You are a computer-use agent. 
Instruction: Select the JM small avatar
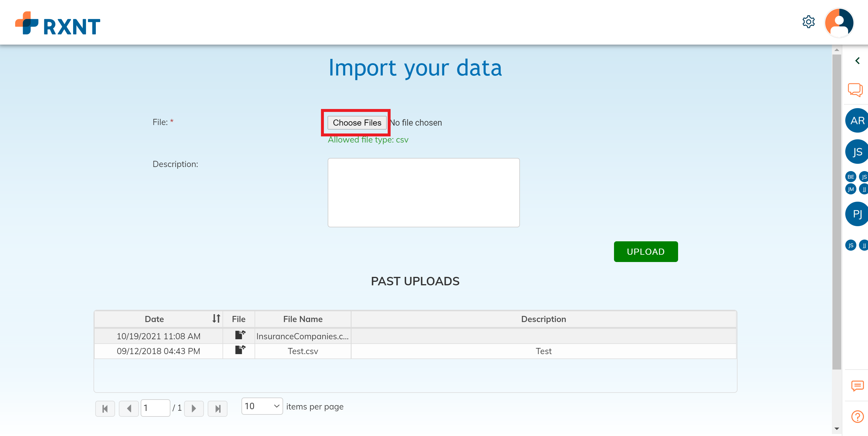pyautogui.click(x=851, y=189)
